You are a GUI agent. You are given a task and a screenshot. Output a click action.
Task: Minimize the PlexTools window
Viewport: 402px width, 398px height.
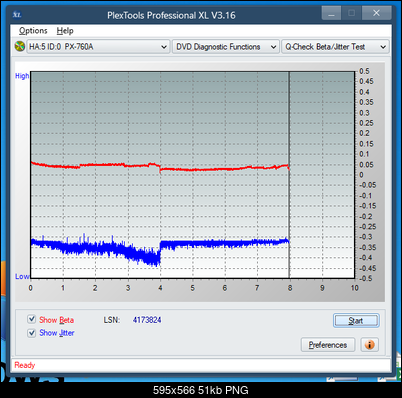(x=331, y=13)
